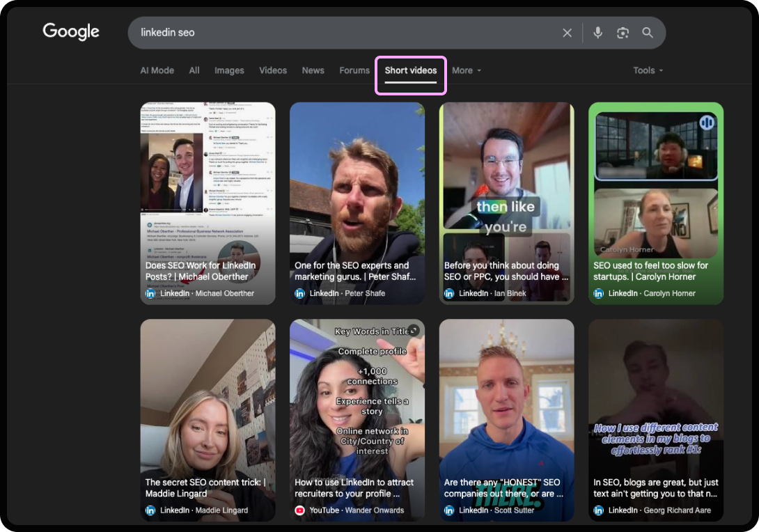Clear the search query with the X icon
The width and height of the screenshot is (759, 532).
click(x=567, y=33)
